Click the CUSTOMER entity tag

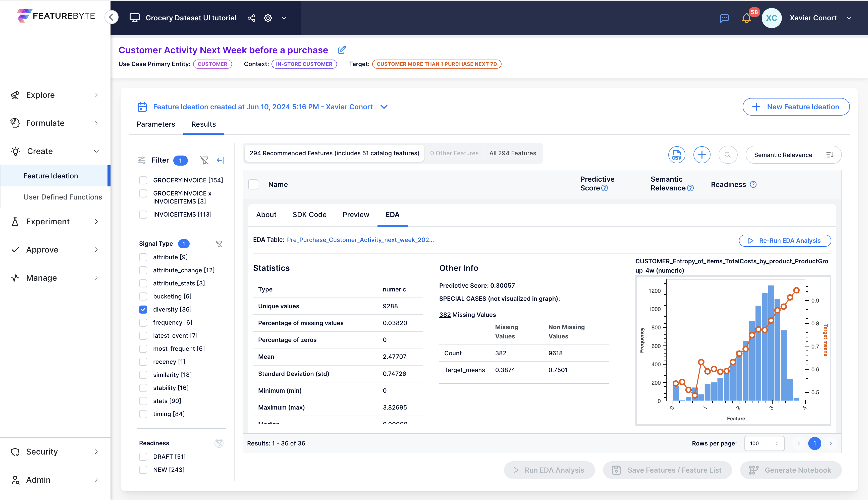point(212,64)
